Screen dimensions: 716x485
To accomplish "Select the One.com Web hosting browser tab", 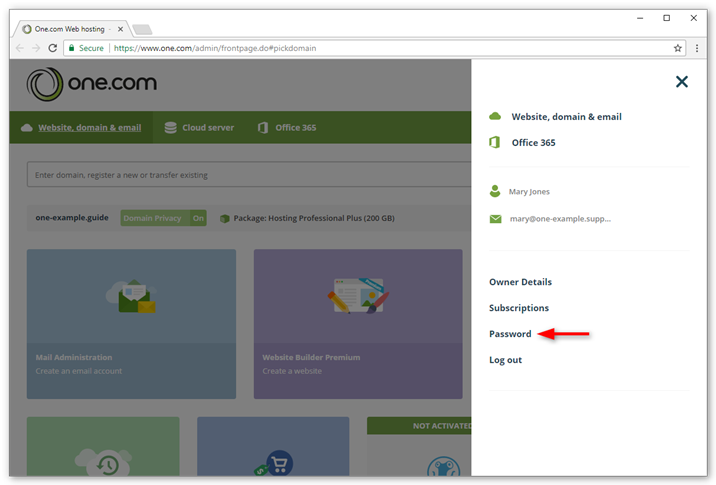I will (x=72, y=29).
